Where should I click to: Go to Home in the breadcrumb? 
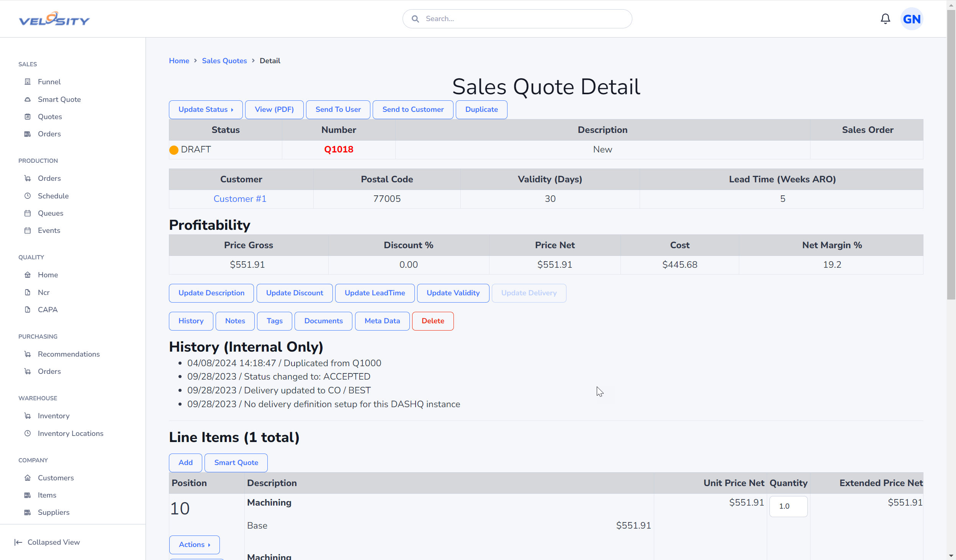(179, 61)
